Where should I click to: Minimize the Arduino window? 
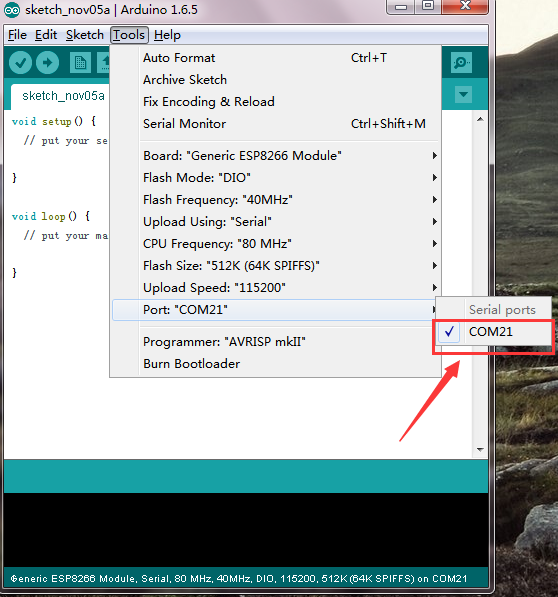(x=400, y=7)
